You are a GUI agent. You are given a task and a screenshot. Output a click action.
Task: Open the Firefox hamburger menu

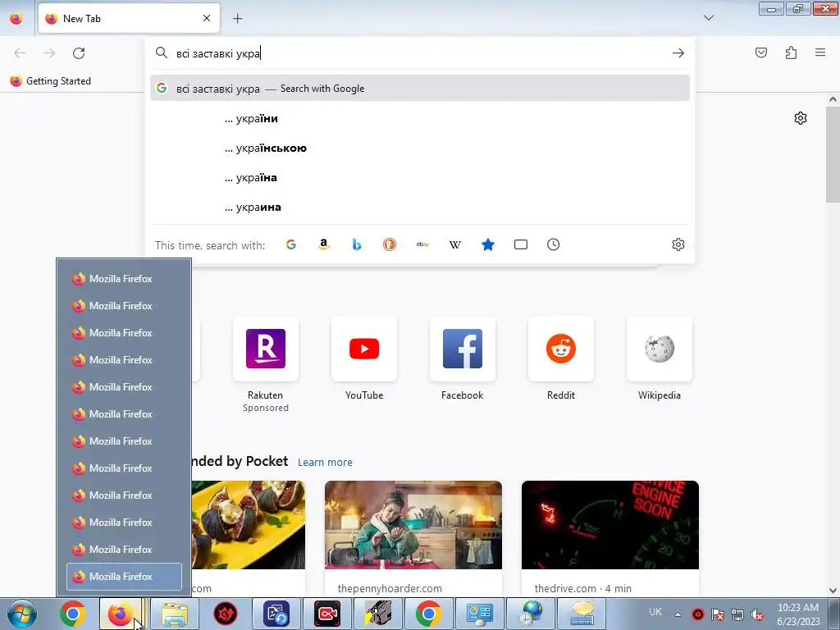(820, 52)
